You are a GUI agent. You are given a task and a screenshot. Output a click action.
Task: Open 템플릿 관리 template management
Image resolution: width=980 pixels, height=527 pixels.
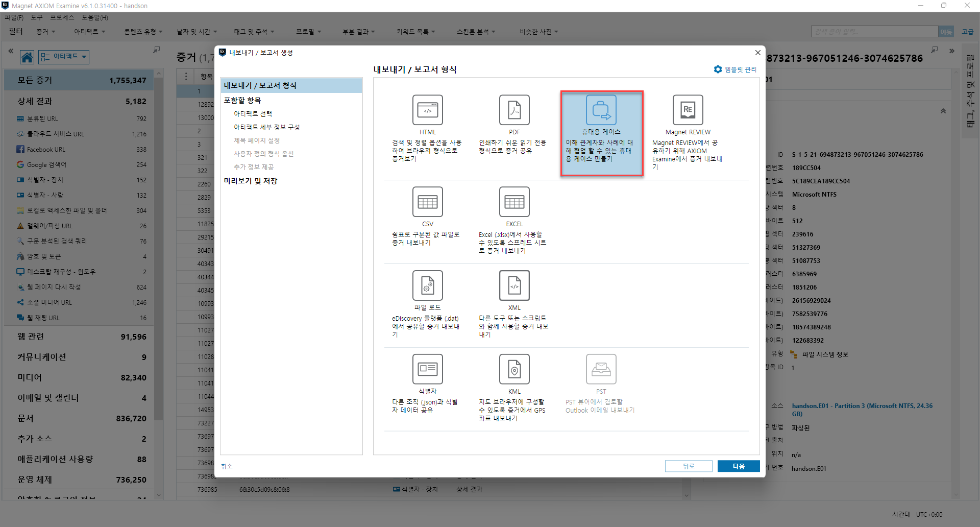click(x=736, y=69)
